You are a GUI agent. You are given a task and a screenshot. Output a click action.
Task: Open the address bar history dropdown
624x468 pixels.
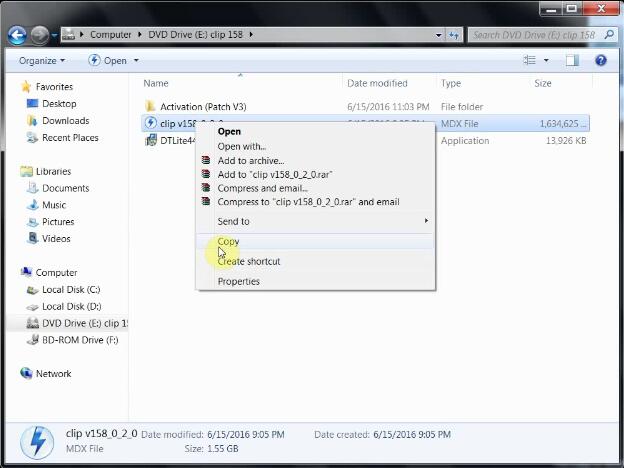coord(438,35)
